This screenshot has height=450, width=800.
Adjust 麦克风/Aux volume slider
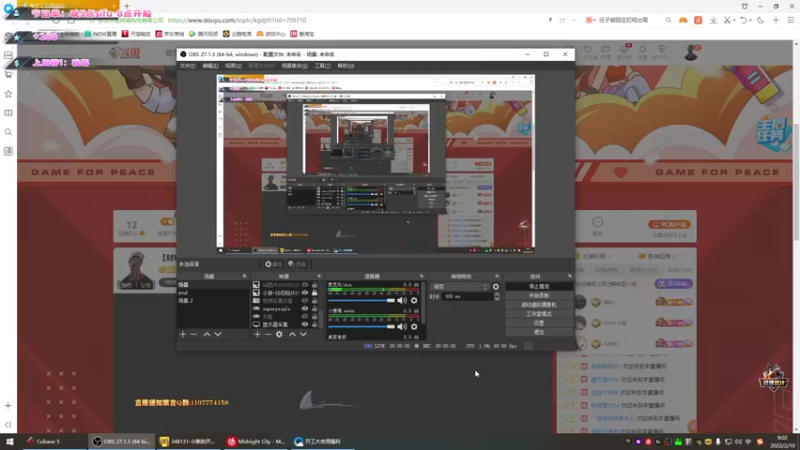point(361,301)
